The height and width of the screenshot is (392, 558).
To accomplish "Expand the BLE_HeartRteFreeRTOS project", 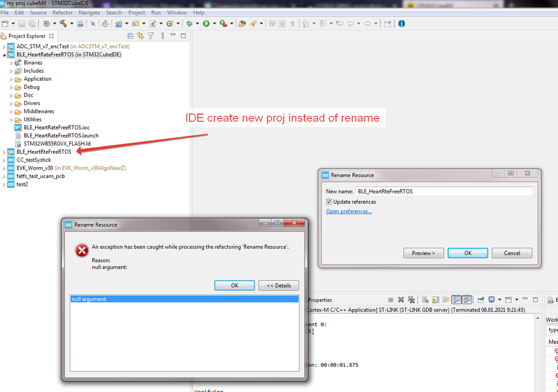I will point(4,152).
